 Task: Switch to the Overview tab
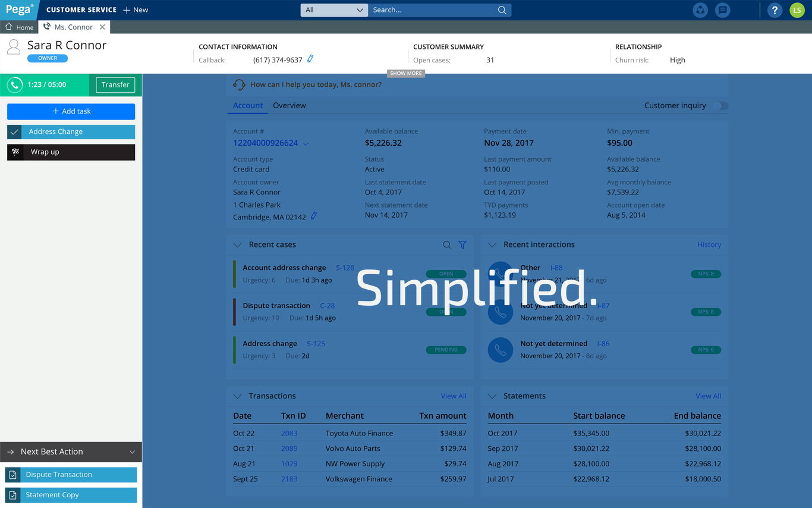pos(289,105)
